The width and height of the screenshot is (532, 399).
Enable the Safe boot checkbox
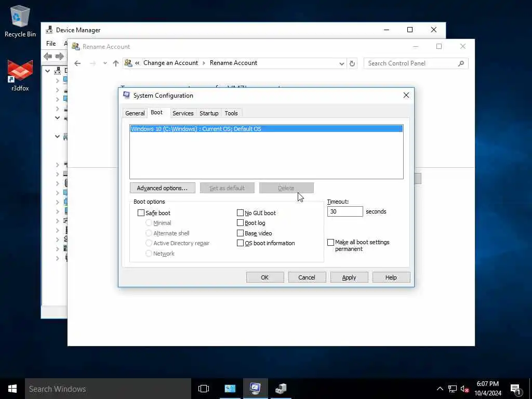click(x=141, y=212)
